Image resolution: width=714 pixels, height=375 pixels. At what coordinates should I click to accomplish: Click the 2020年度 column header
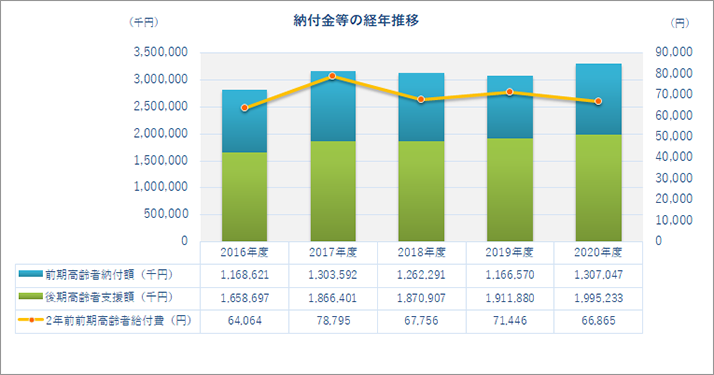click(598, 253)
